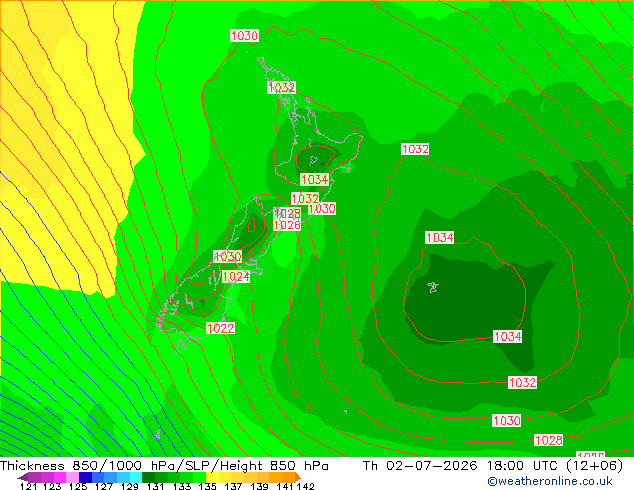This screenshot has height=490, width=634.
Task: Click the 1030 label right of Cook Strait 1032
Action: 322,209
